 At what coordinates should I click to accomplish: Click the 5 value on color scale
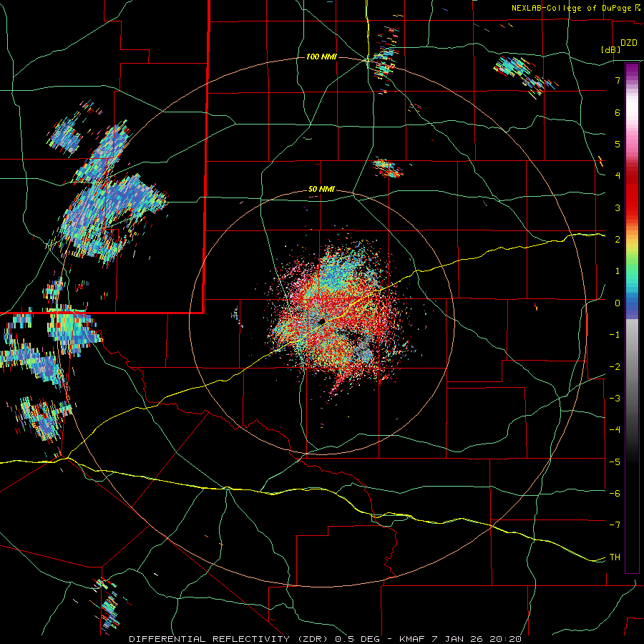(618, 144)
